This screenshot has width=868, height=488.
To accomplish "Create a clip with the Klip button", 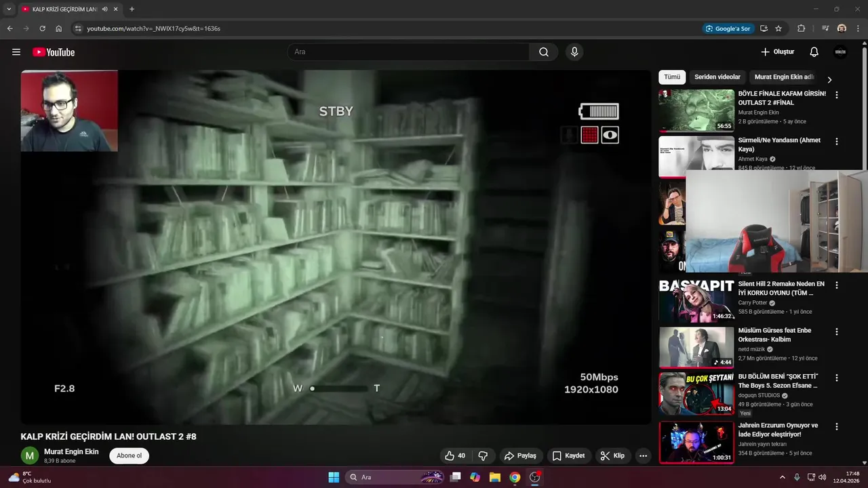I will [612, 455].
